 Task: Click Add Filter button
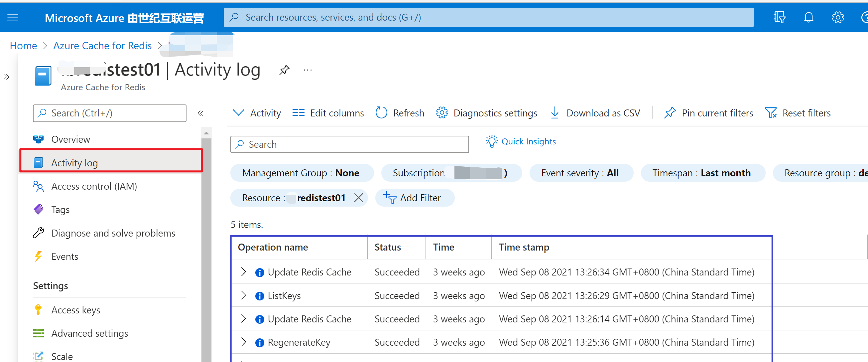pos(415,198)
